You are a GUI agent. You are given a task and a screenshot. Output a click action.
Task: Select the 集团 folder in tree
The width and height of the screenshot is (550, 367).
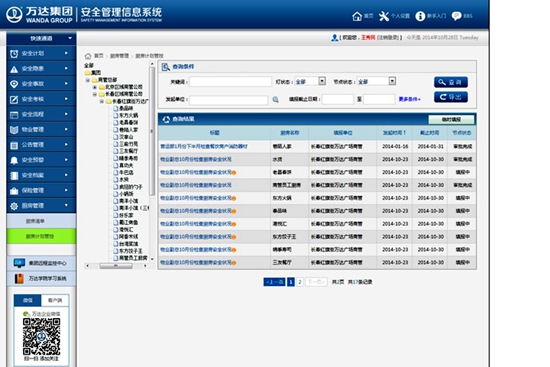(93, 73)
